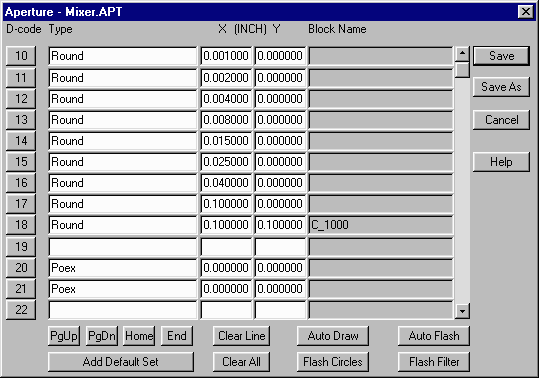Click Clear All button
539x378 pixels.
[x=241, y=362]
